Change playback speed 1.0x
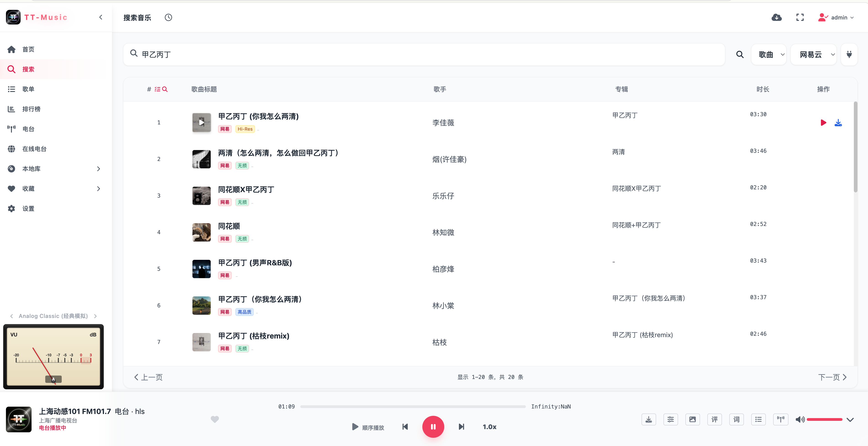 tap(489, 427)
